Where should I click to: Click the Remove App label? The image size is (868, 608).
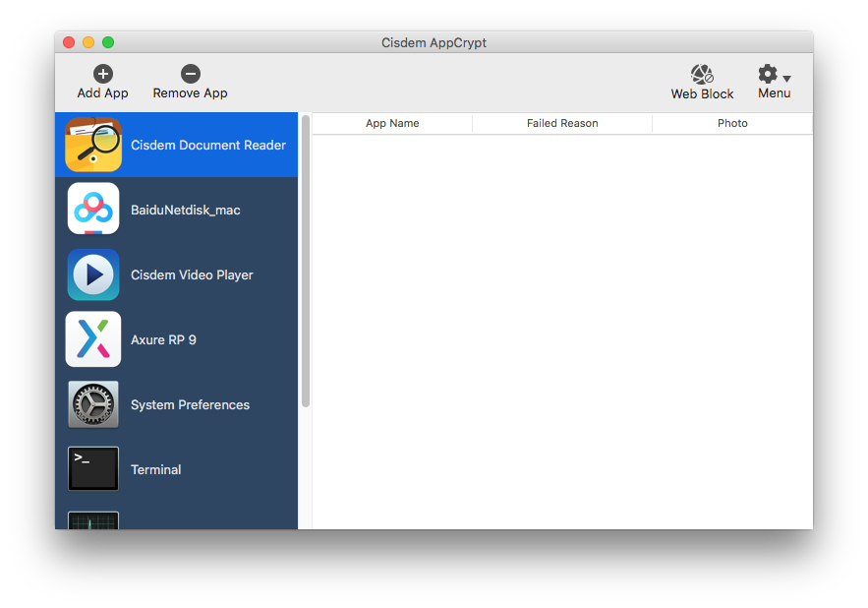click(190, 93)
